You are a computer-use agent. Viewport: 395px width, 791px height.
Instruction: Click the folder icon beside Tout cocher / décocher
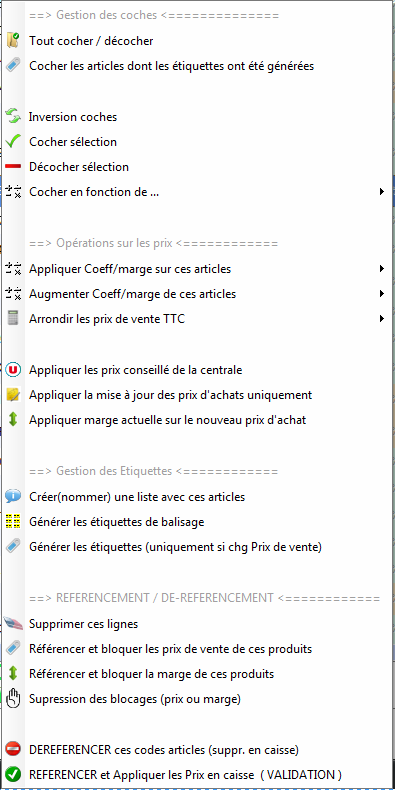coord(13,40)
